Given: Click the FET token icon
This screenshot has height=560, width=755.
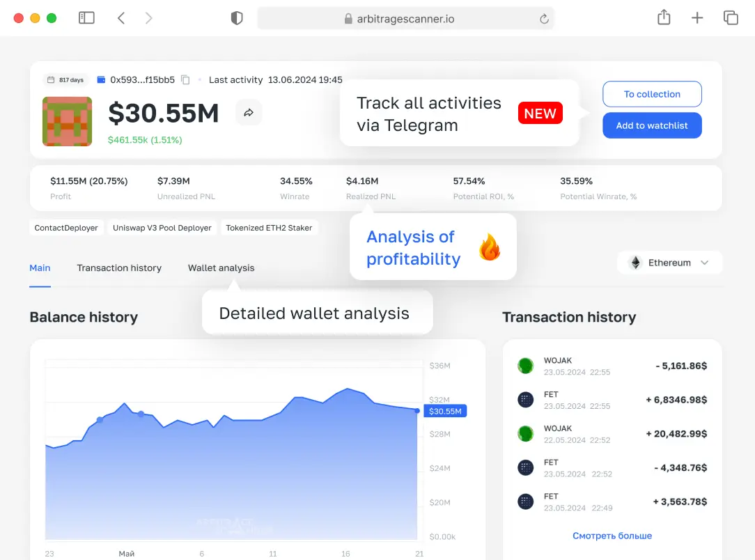Looking at the screenshot, I should coord(525,399).
